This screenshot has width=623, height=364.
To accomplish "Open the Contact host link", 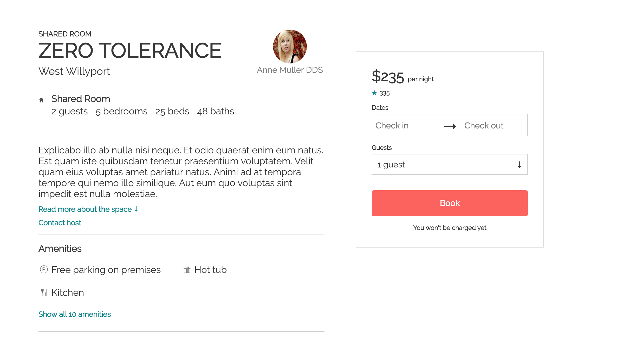I will click(60, 223).
